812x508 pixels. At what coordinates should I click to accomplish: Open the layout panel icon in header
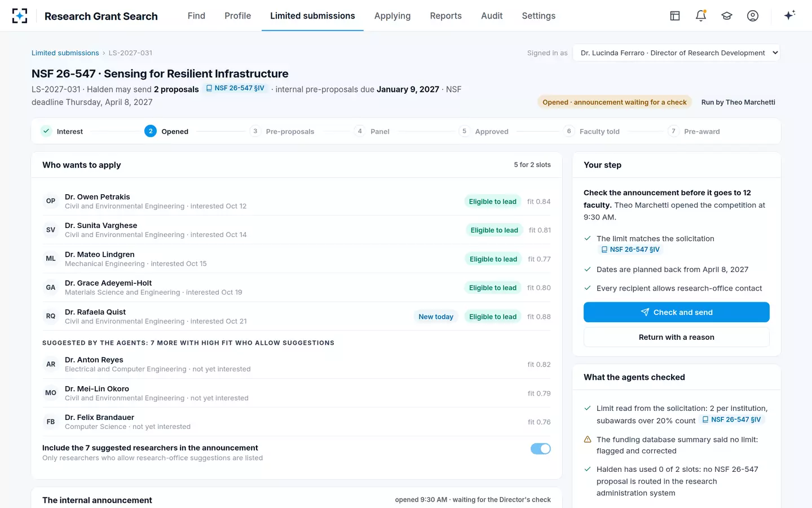[x=675, y=16]
